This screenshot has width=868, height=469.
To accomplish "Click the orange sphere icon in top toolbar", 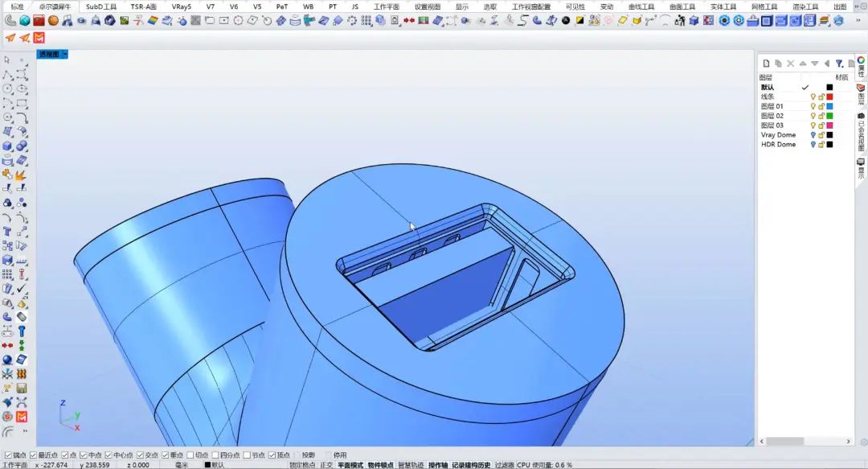I will [53, 20].
